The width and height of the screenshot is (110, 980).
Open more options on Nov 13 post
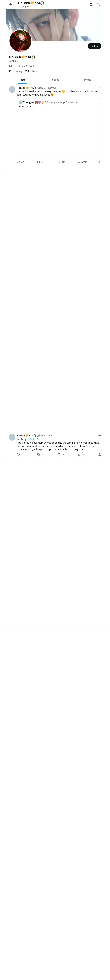click(x=99, y=88)
